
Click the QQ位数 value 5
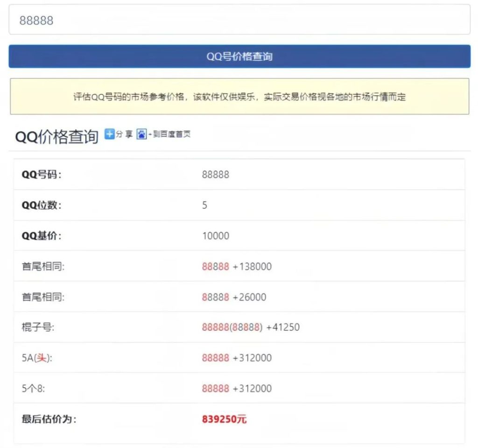coord(204,205)
